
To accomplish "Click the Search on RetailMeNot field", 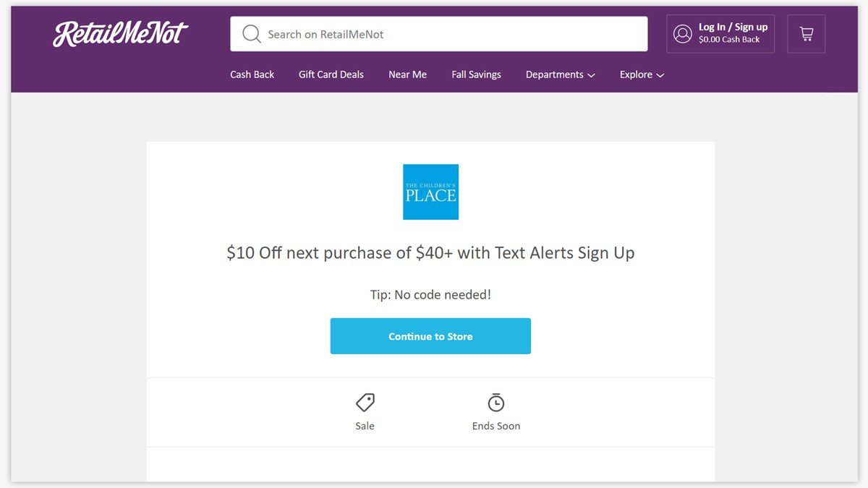I will 438,33.
